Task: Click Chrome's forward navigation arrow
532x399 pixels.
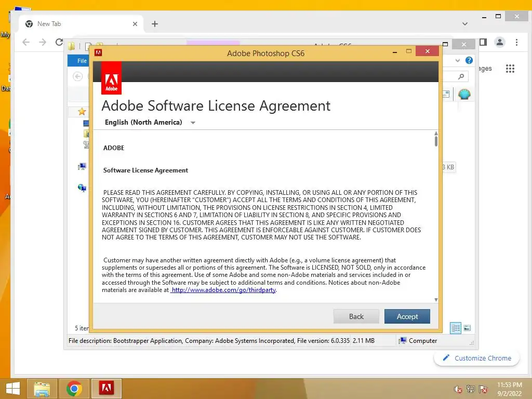Action: click(43, 42)
